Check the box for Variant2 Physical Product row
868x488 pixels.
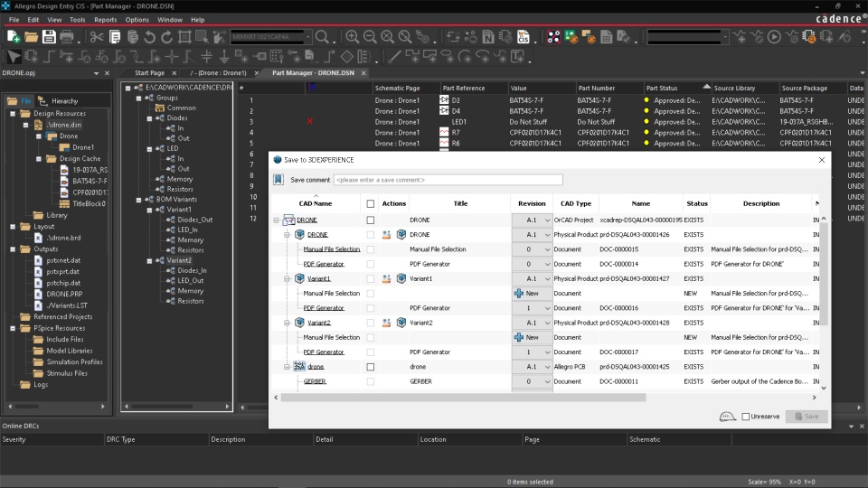pyautogui.click(x=371, y=323)
